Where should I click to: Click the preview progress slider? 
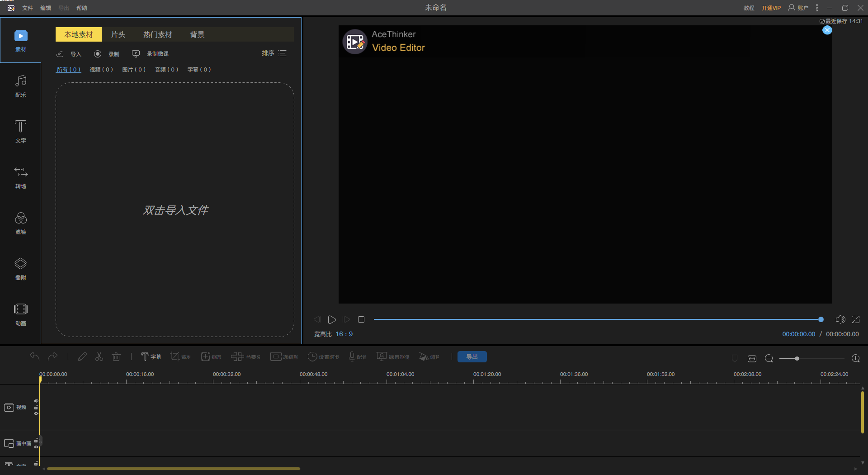coord(598,319)
